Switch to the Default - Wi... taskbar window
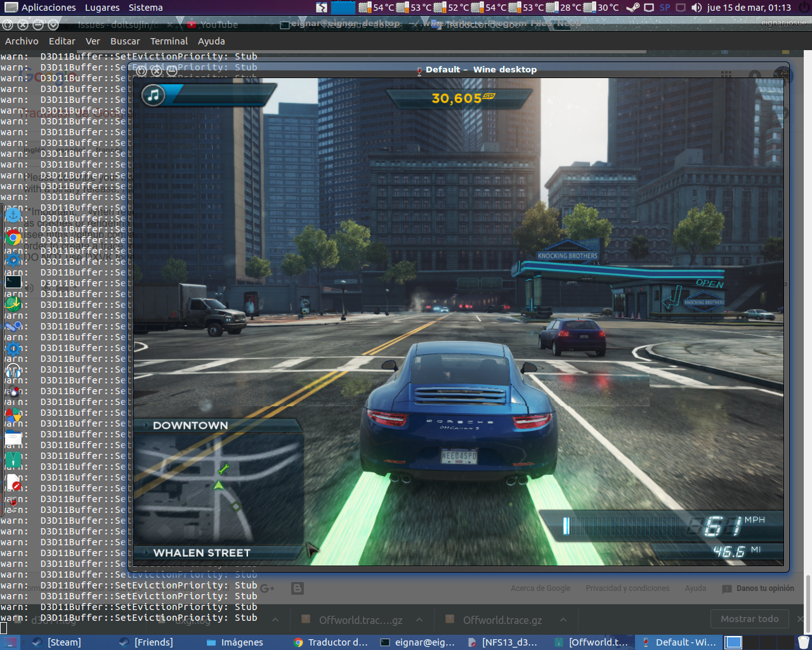 (x=679, y=642)
